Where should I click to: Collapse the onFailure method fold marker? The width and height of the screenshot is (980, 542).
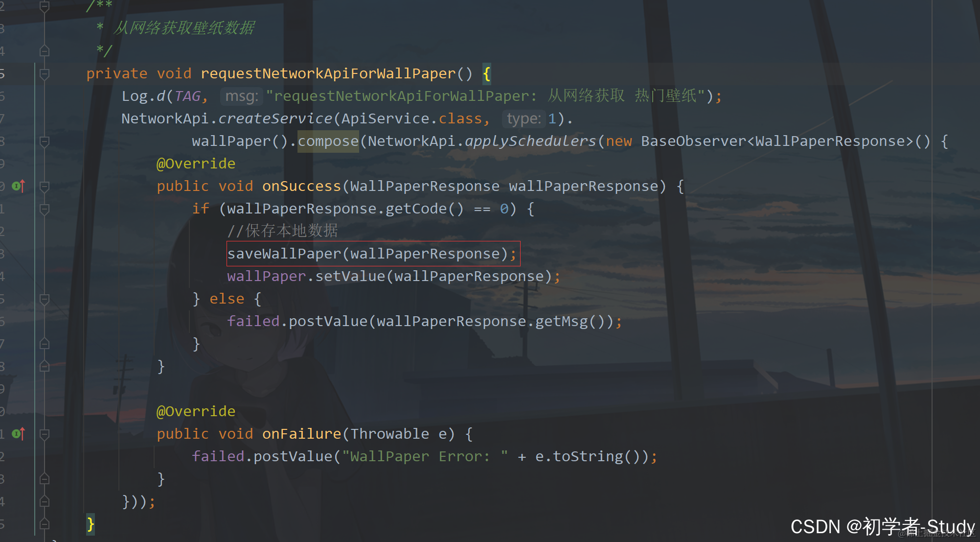pos(44,434)
